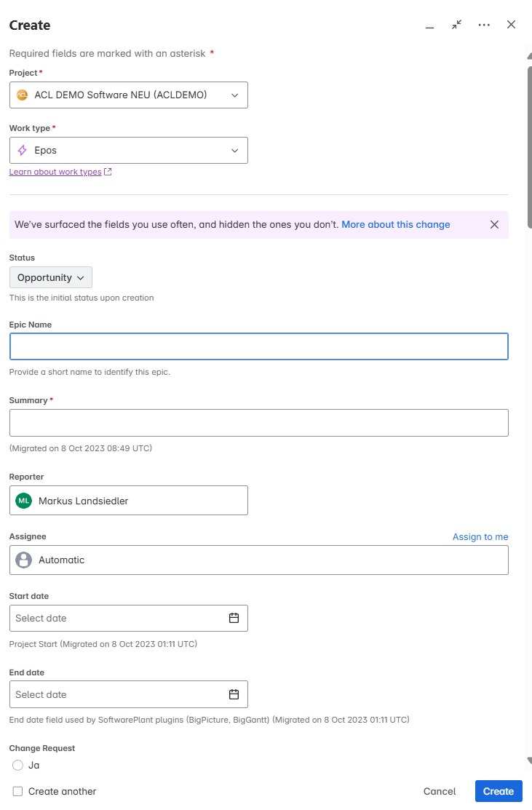
Task: Click Assign to me link
Action: [x=480, y=537]
